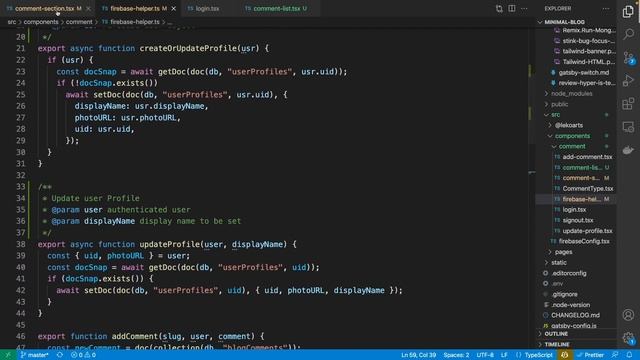This screenshot has width=640, height=360.
Task: Open .editorconfig file in Explorer
Action: (569, 273)
